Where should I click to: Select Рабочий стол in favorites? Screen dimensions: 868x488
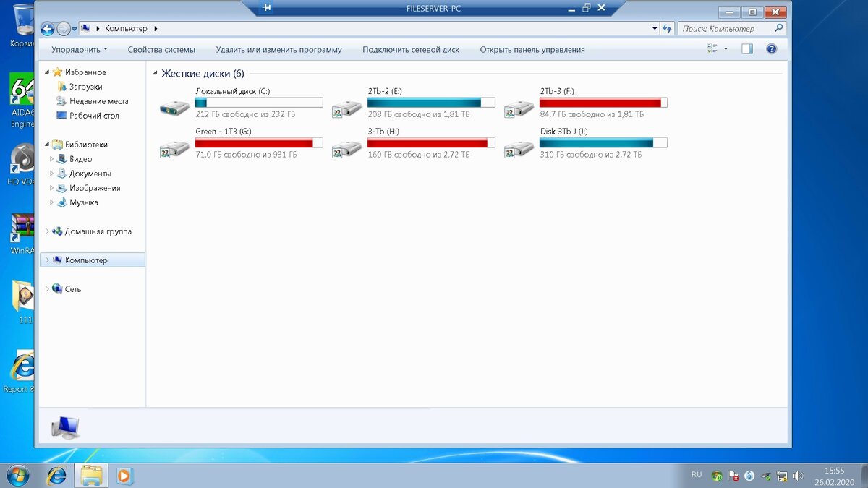point(94,116)
